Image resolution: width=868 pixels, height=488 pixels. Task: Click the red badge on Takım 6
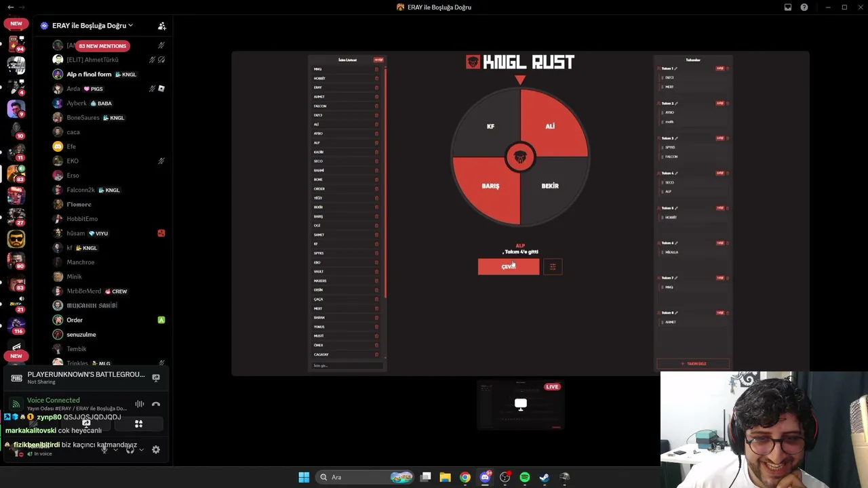click(x=719, y=243)
